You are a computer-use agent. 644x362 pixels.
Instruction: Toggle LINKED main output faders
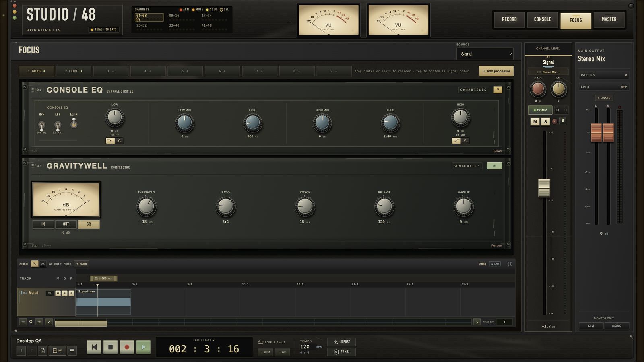pos(604,98)
